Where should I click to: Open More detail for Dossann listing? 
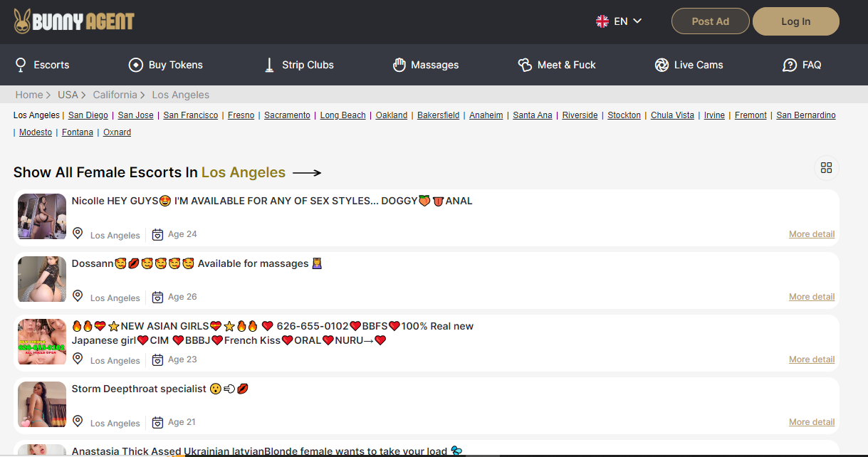coord(812,297)
